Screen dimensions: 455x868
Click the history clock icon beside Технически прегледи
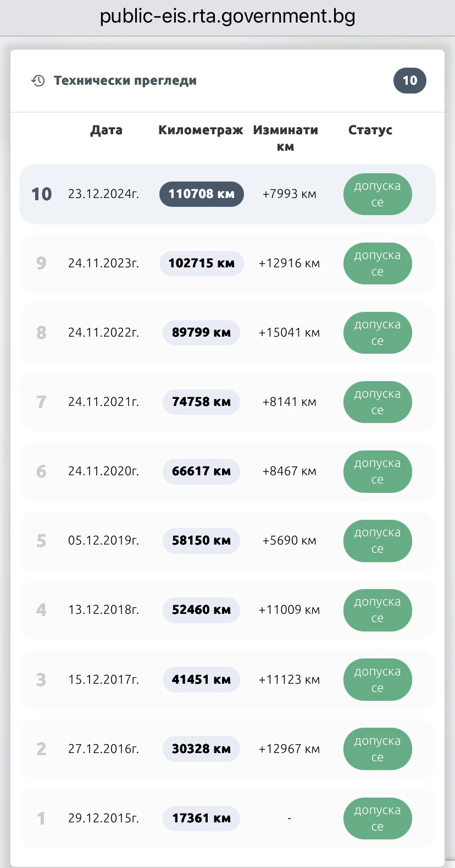click(x=38, y=81)
